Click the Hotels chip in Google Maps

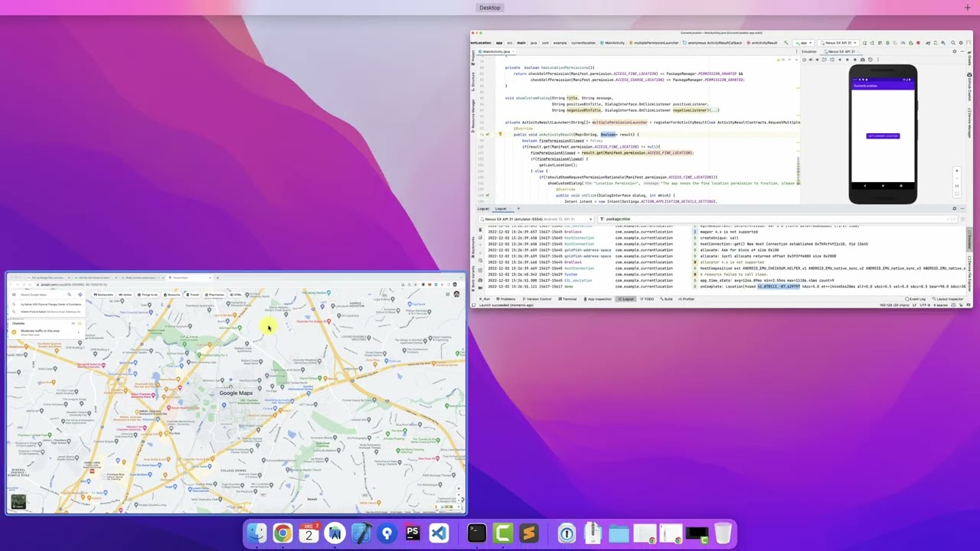click(126, 295)
